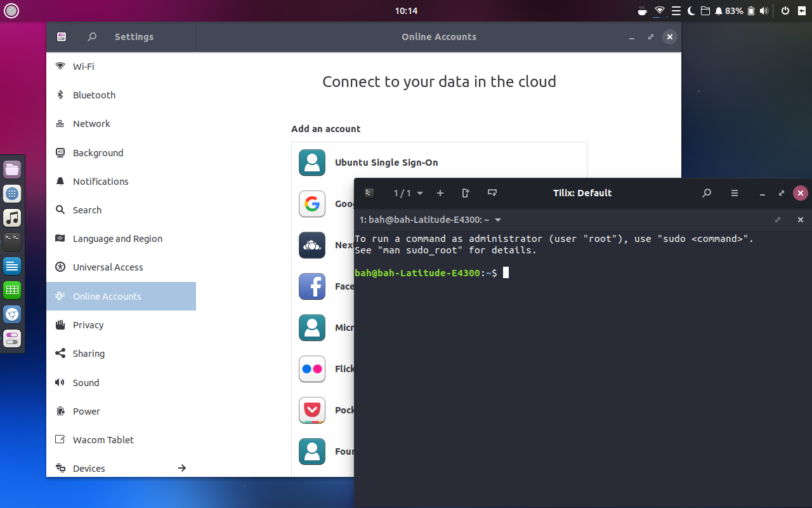Open the Files manager from the dock
Screen dimensions: 812x508
click(x=12, y=170)
